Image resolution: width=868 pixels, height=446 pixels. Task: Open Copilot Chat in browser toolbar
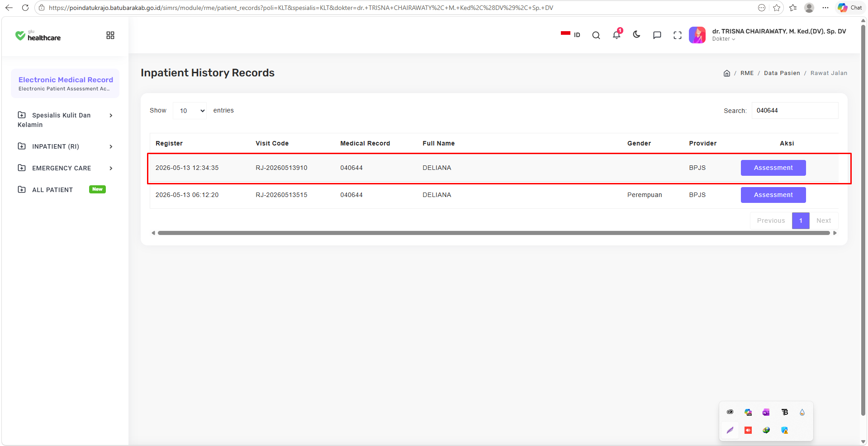coord(850,8)
